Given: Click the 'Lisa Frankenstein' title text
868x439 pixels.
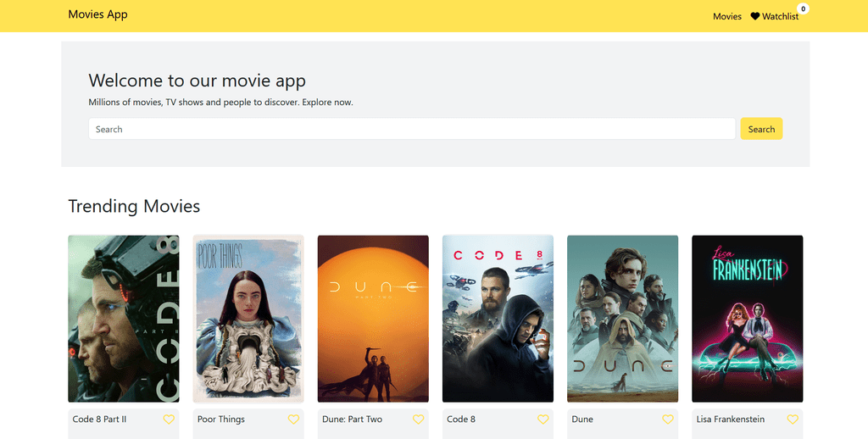Looking at the screenshot, I should click(731, 420).
